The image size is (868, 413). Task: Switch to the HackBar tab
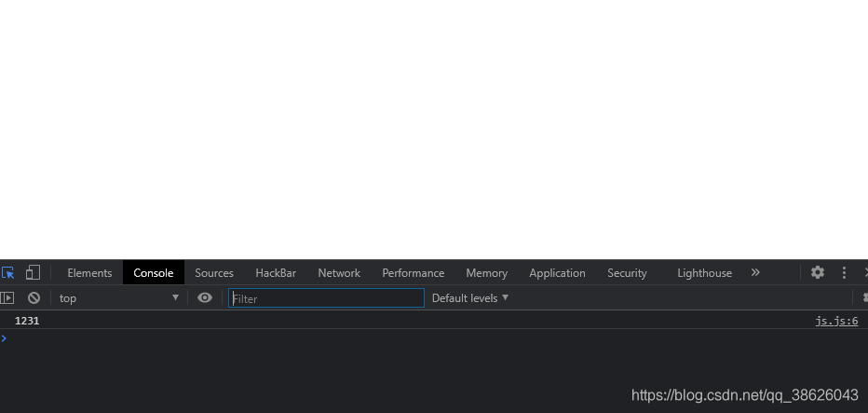point(276,273)
